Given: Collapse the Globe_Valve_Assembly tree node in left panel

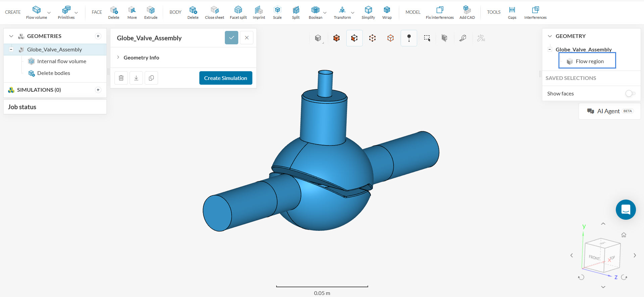Looking at the screenshot, I should coord(11,49).
